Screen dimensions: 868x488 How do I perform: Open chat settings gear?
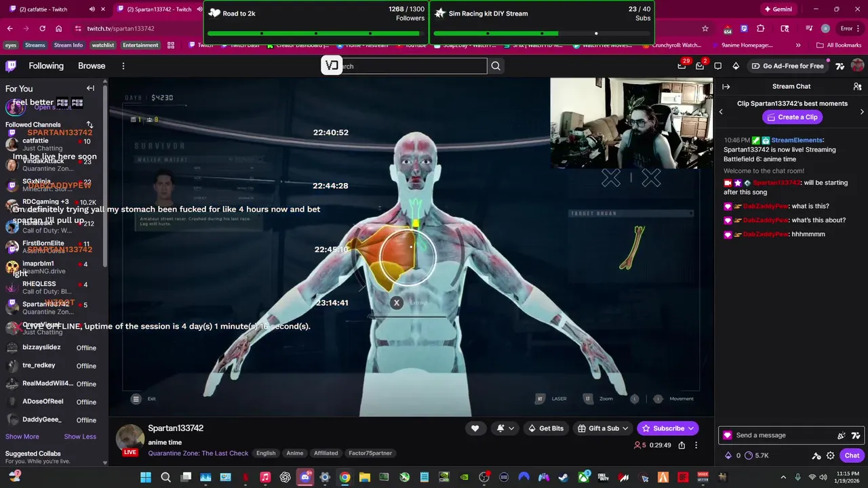coord(831,455)
